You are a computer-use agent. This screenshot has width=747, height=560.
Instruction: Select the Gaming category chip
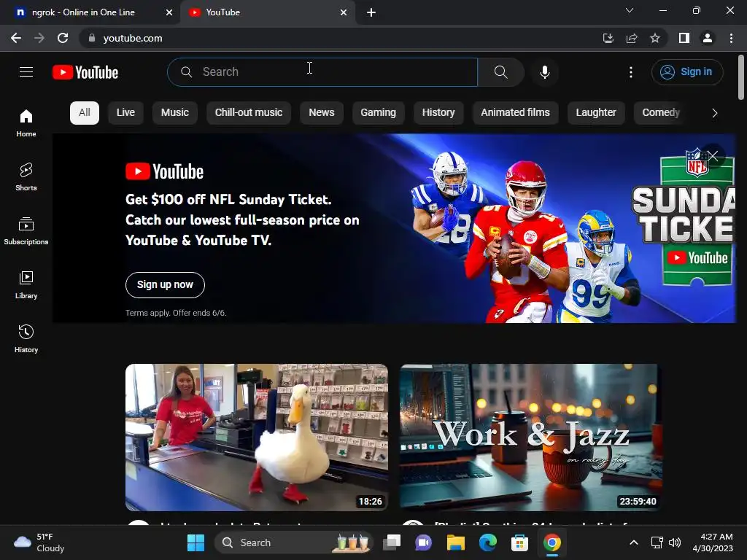(x=379, y=113)
